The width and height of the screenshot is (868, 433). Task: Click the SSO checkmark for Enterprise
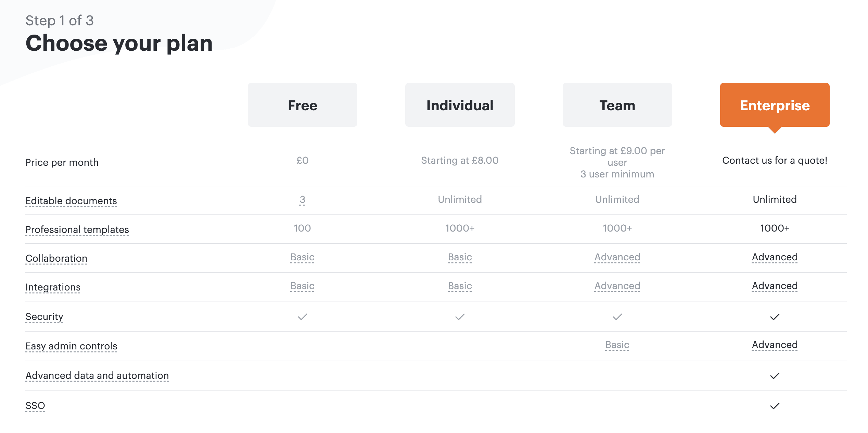tap(775, 406)
